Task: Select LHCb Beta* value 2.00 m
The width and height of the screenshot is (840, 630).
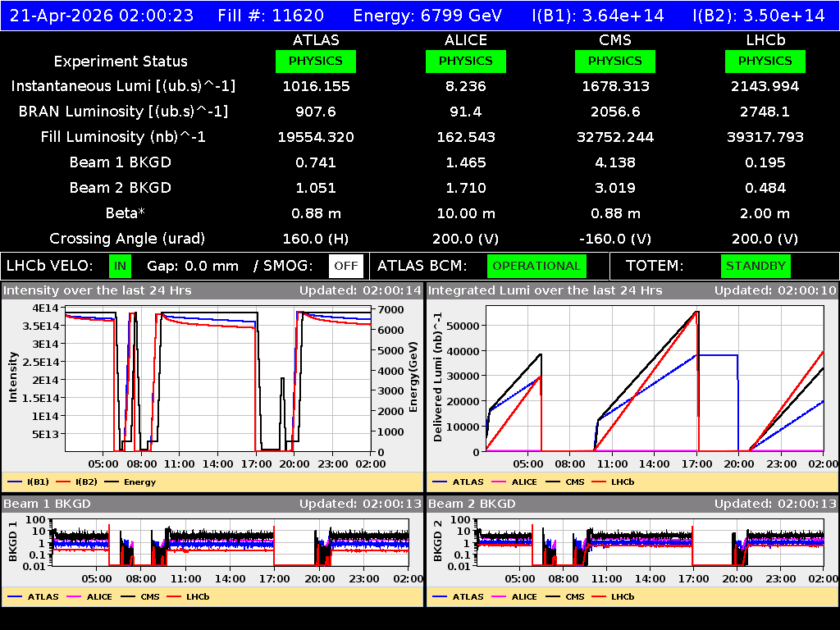Action: pos(765,213)
